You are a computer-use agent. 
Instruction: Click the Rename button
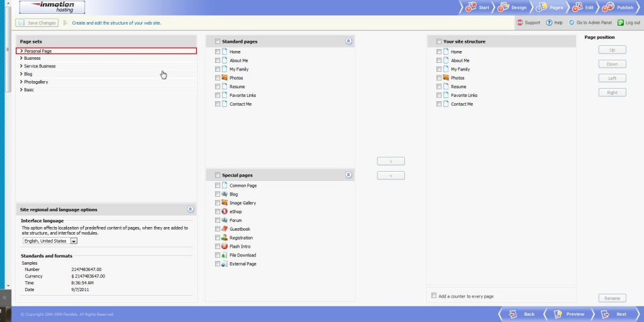612,298
